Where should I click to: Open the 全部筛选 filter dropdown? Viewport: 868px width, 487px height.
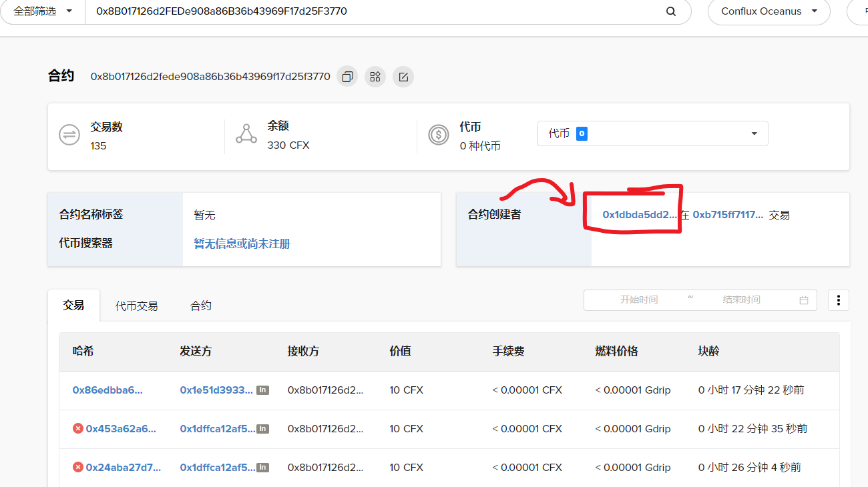pos(43,11)
